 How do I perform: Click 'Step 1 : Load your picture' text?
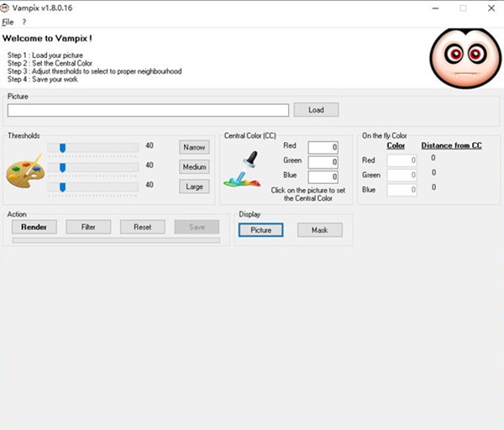coord(45,55)
